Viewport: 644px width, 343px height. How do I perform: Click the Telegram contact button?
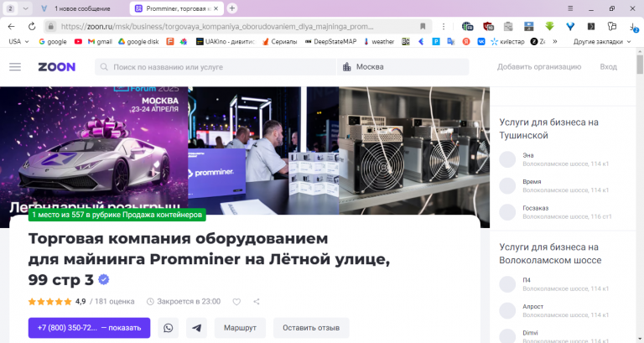pyautogui.click(x=197, y=328)
